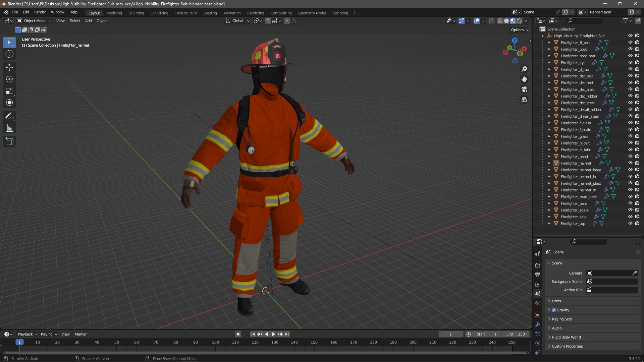Open the Render properties tab
Viewport: 644px width, 362px height.
click(538, 265)
